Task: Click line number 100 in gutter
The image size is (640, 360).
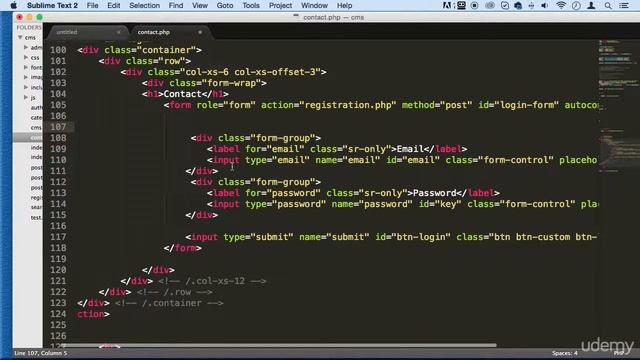Action: pyautogui.click(x=58, y=50)
